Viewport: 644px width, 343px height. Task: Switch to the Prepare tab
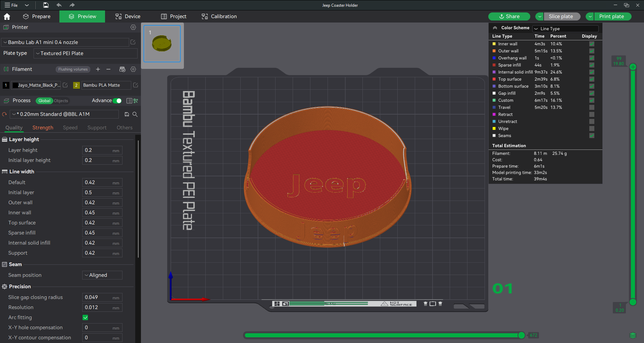tap(37, 16)
